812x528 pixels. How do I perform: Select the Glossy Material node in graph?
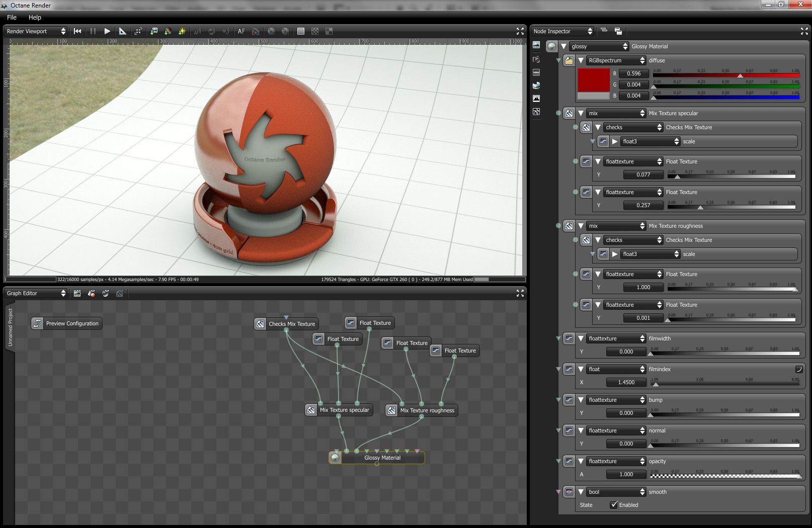(x=377, y=458)
